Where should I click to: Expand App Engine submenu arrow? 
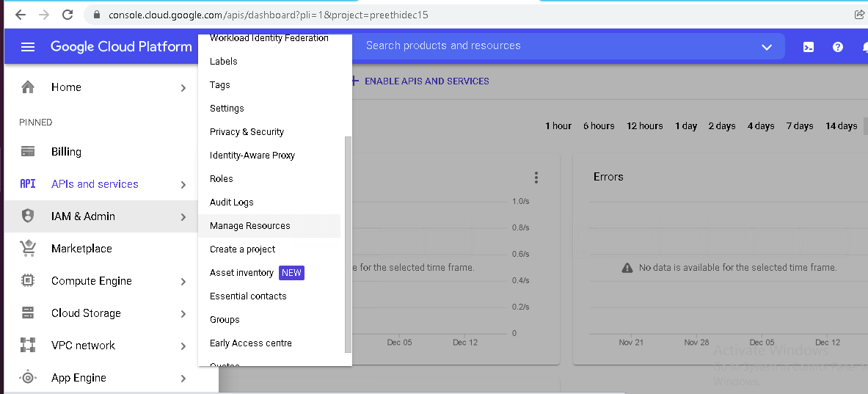(183, 379)
